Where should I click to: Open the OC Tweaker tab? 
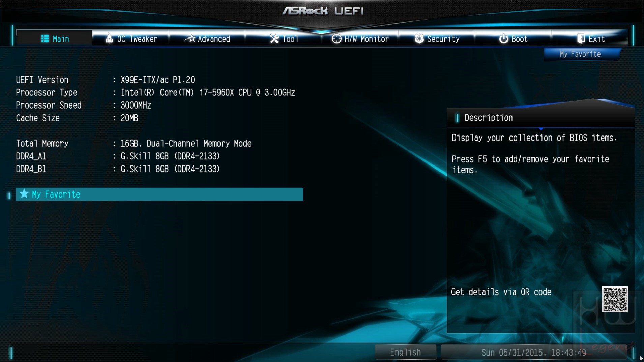tap(131, 39)
